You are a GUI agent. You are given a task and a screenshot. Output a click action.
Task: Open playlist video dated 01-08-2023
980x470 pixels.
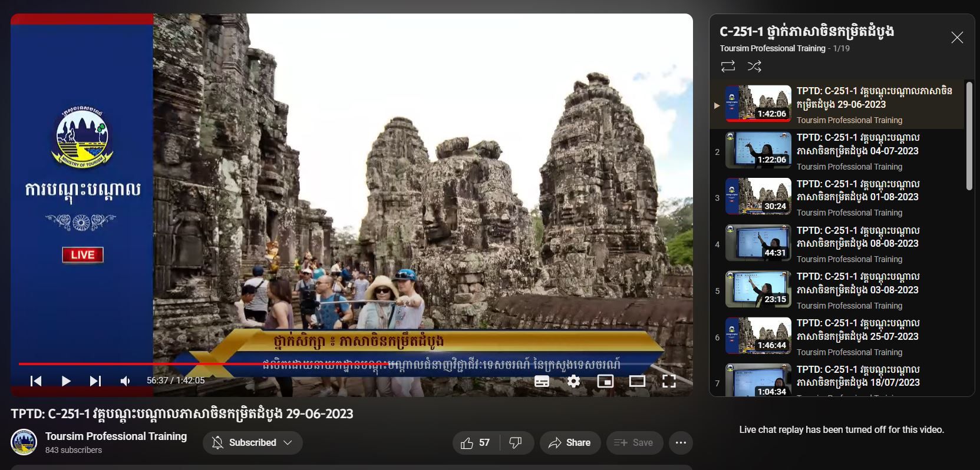tap(837, 197)
